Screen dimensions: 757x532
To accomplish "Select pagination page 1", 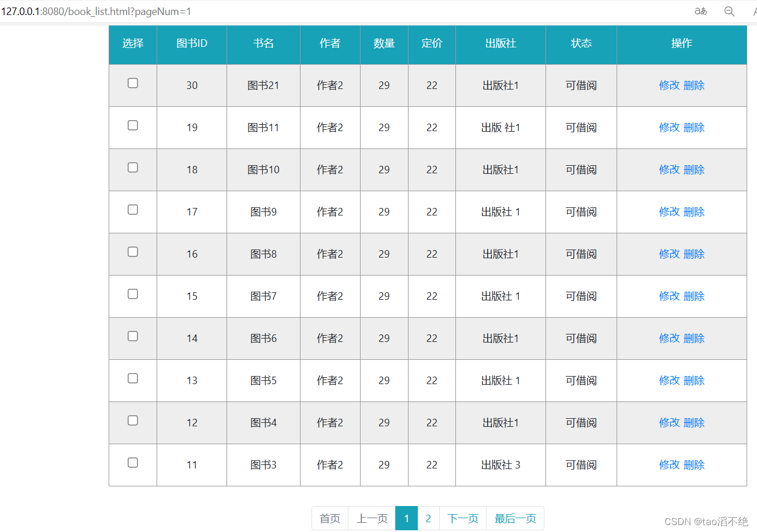I will pos(407,518).
